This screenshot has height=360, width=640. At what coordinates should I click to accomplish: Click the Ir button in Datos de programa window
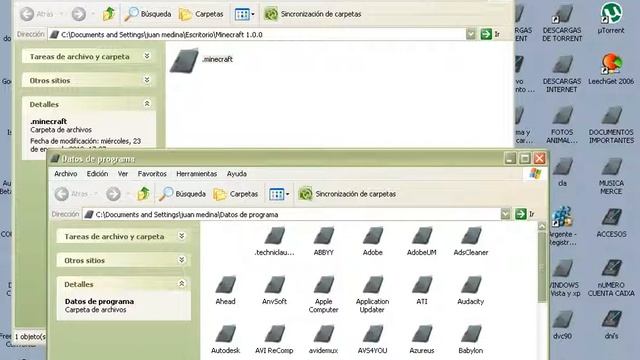[x=524, y=214]
